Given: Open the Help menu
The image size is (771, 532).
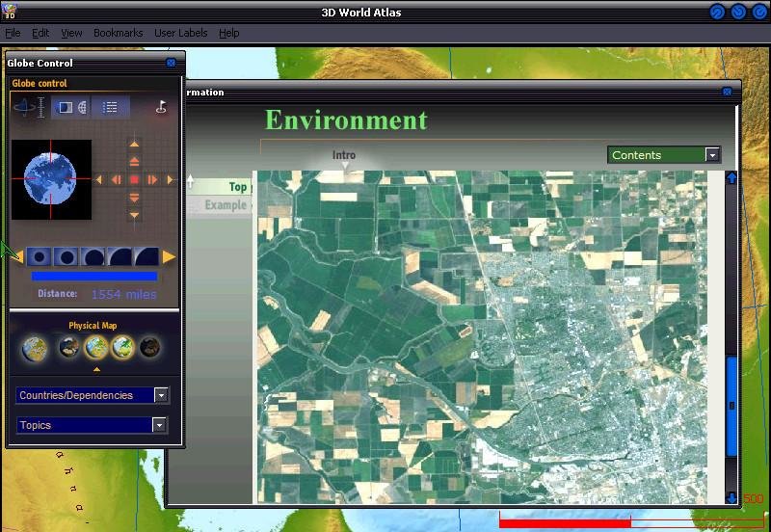Looking at the screenshot, I should point(229,33).
